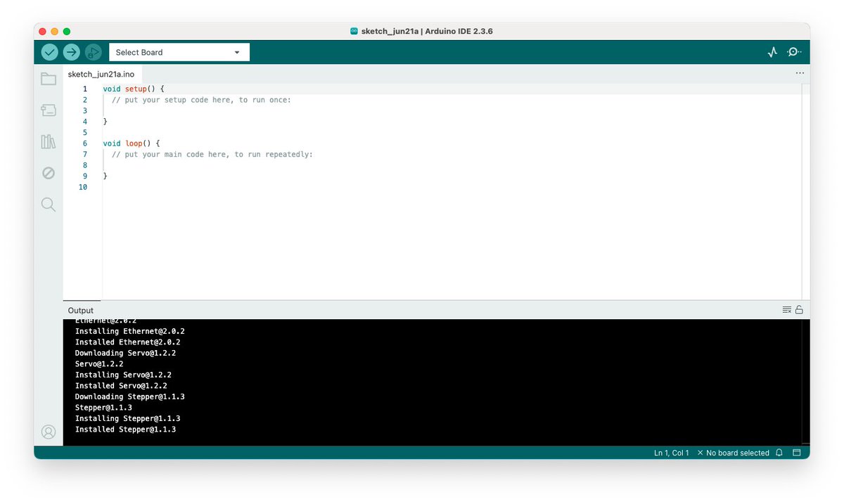Open the Search sidebar panel

pyautogui.click(x=49, y=205)
